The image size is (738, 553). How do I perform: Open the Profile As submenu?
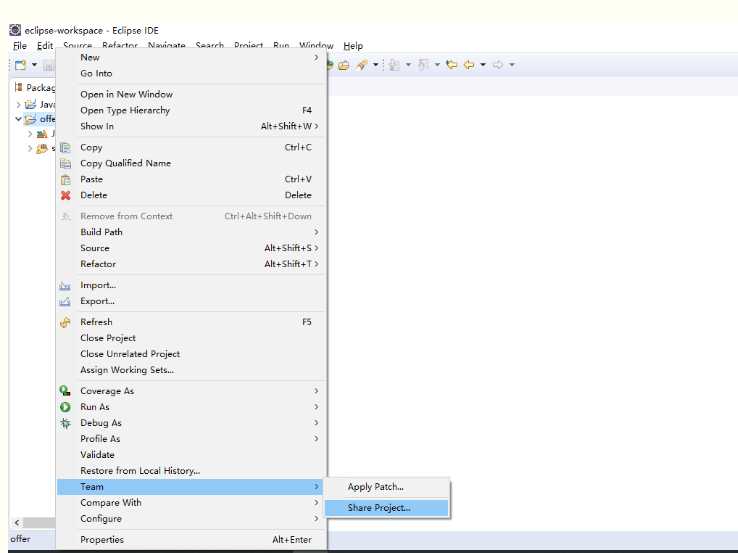[192, 439]
